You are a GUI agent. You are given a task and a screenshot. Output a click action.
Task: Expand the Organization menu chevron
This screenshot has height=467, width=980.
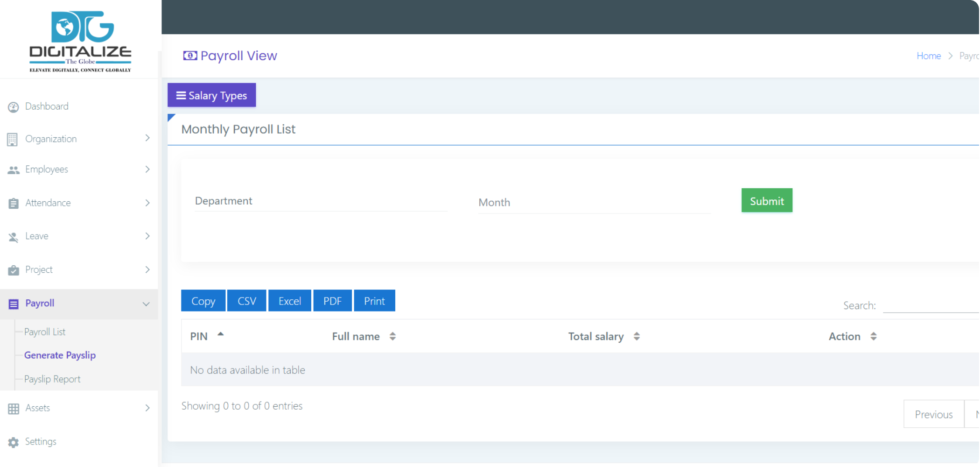147,138
